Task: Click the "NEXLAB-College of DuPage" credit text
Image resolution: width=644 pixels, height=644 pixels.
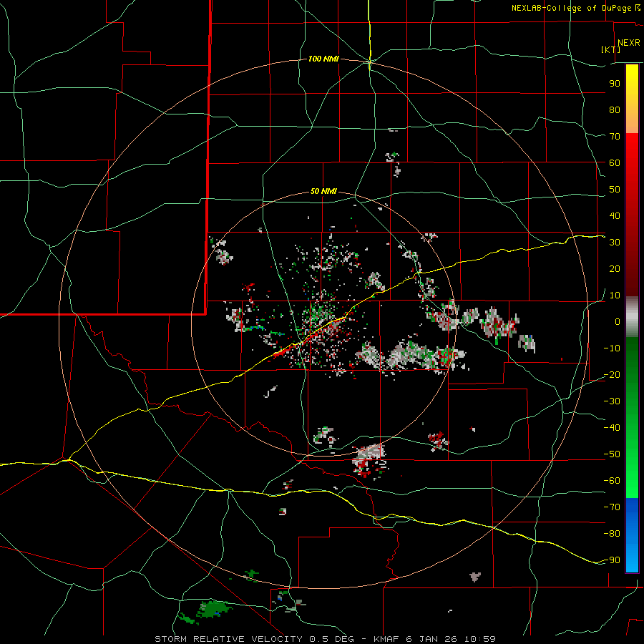Action: (x=571, y=8)
